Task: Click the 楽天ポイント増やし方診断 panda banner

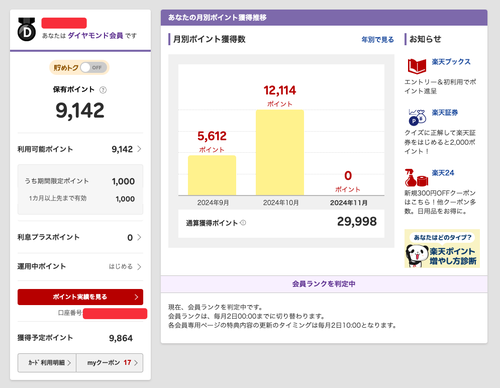Action: 442,248
